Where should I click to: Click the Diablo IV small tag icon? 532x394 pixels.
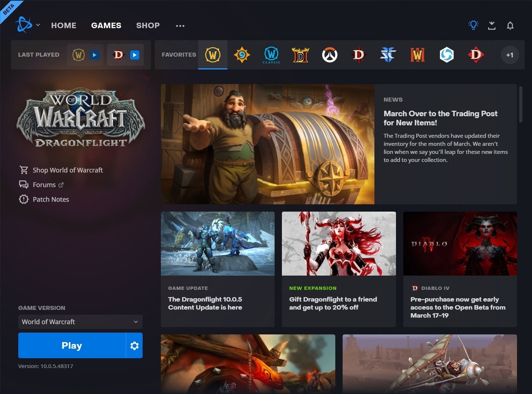click(x=415, y=288)
